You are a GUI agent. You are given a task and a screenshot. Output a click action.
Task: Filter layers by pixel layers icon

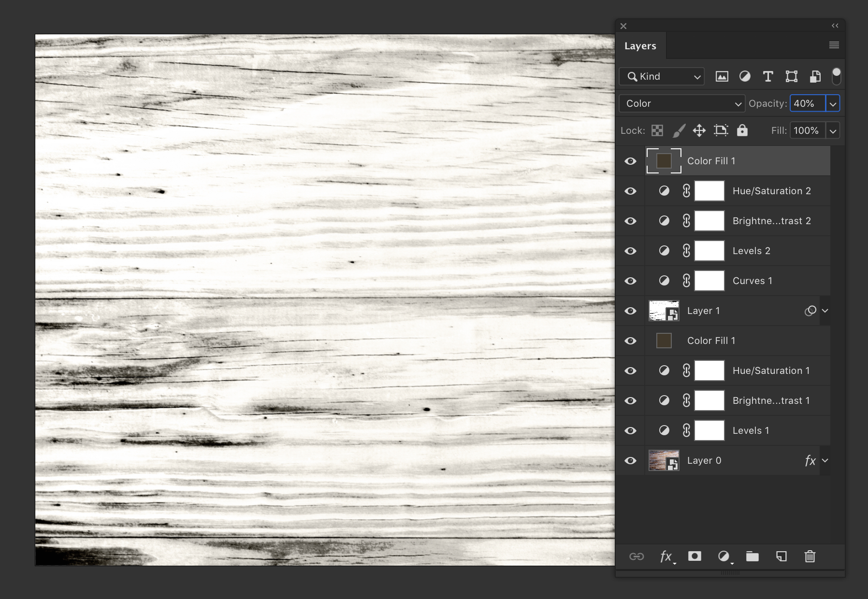point(722,76)
